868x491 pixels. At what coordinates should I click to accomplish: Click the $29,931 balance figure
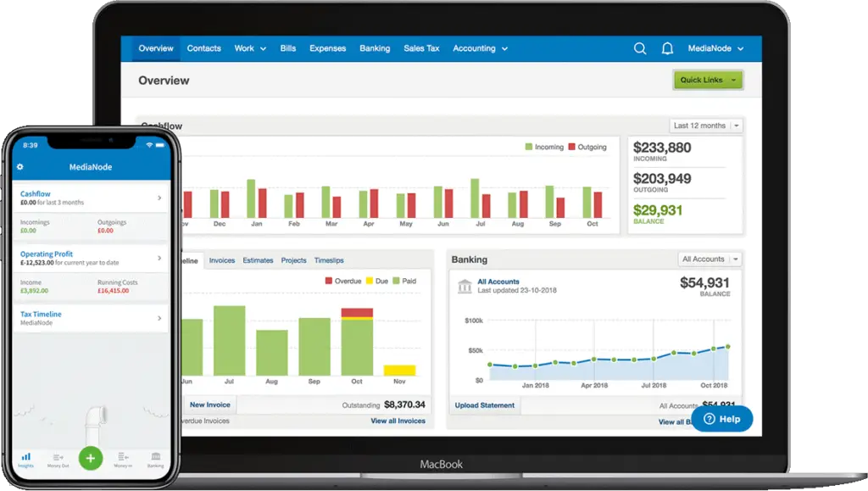658,210
